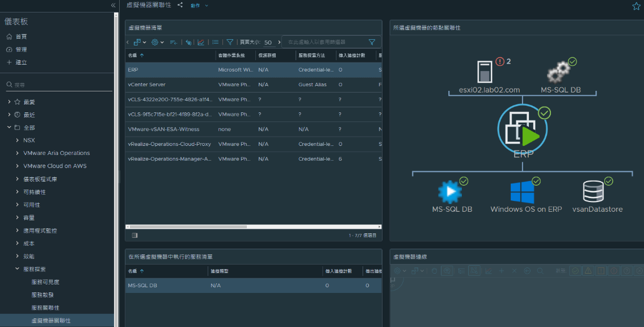
Task: Expand the 最愛 favorites tree node
Action: pyautogui.click(x=10, y=102)
